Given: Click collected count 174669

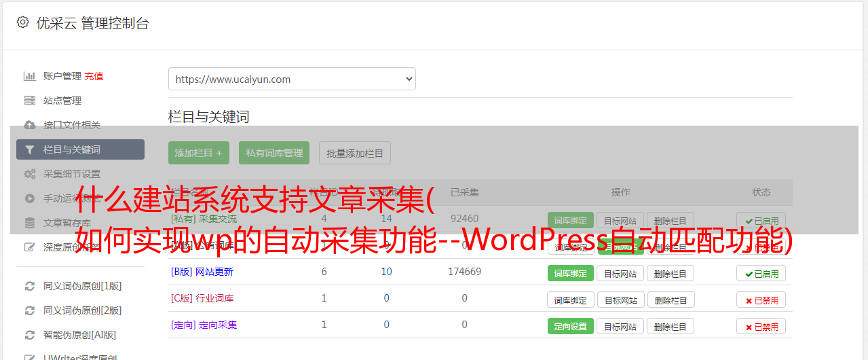Looking at the screenshot, I should (x=465, y=272).
